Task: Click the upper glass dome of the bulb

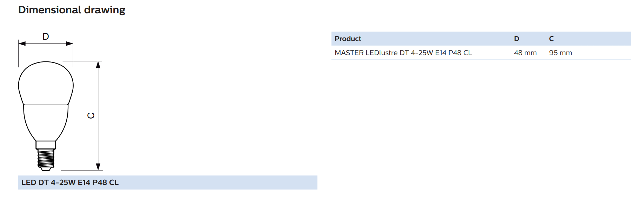Action: coord(46,83)
